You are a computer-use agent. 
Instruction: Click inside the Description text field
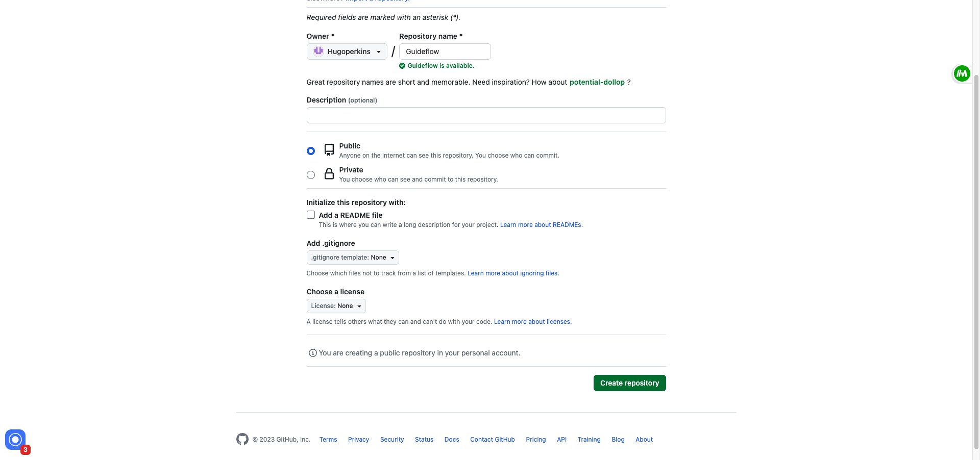(485, 115)
